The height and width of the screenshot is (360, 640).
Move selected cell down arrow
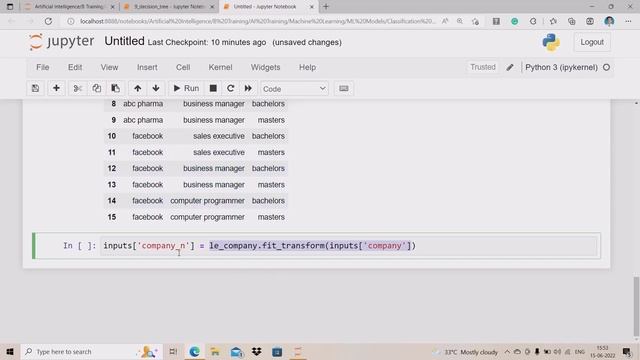pos(156,88)
